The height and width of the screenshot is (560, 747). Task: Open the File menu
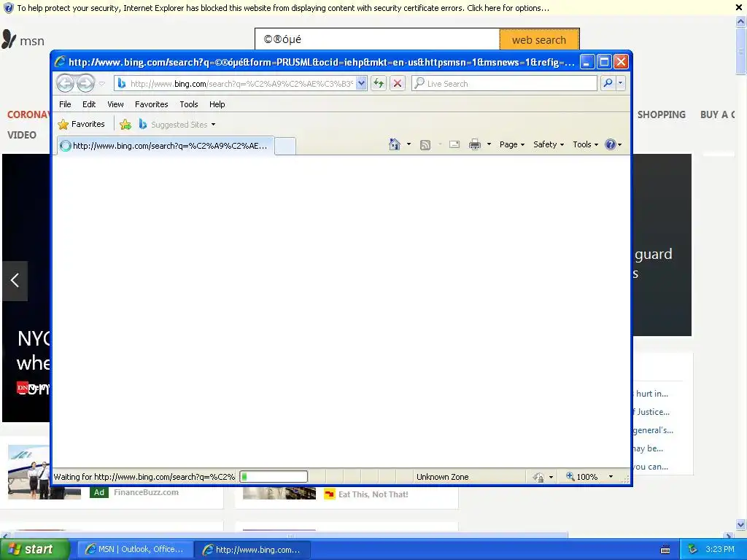coord(65,104)
